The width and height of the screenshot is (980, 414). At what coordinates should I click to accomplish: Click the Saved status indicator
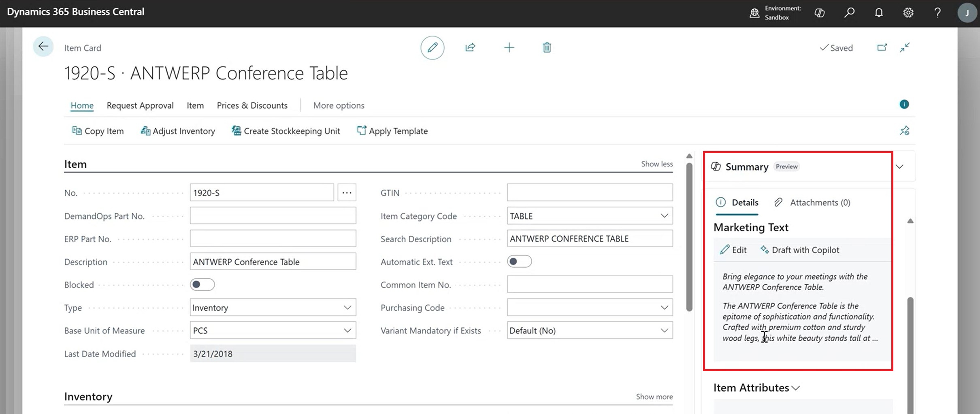836,48
